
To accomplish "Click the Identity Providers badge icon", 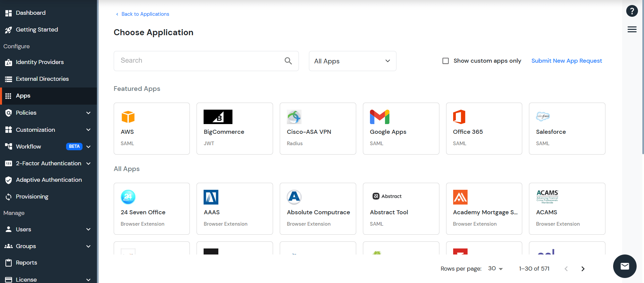I will point(9,62).
